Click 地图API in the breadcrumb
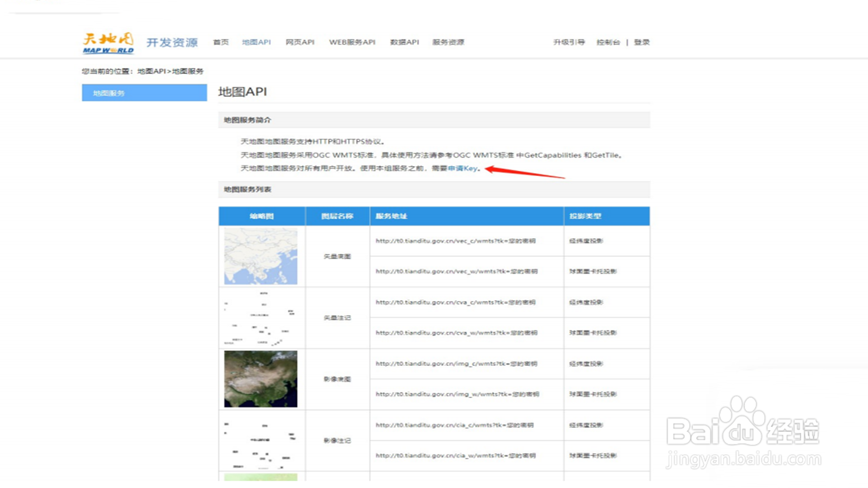The height and width of the screenshot is (488, 868). coord(151,71)
